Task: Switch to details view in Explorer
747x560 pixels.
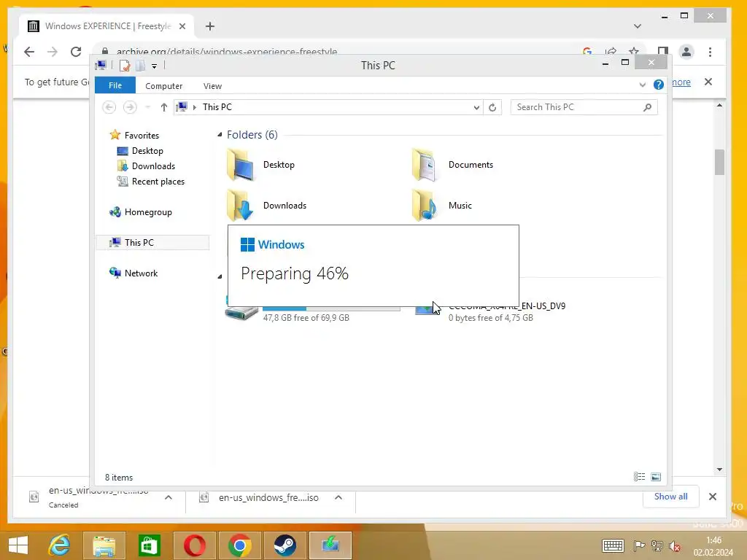Action: click(x=639, y=477)
